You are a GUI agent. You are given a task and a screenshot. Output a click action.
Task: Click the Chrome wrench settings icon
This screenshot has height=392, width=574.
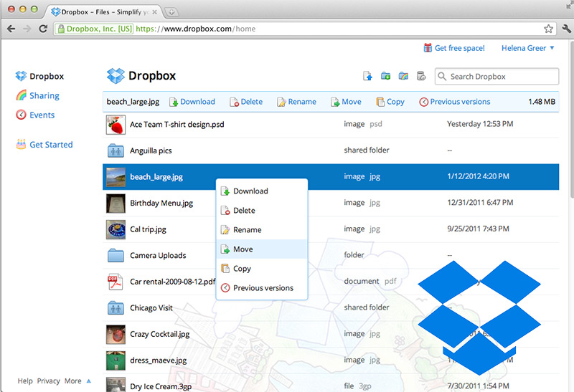coord(566,29)
